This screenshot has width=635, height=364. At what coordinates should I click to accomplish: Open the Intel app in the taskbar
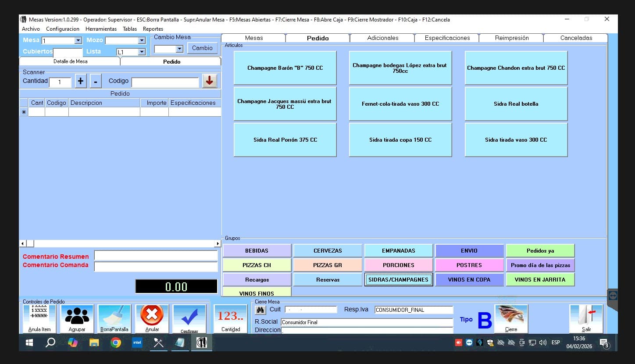click(137, 343)
